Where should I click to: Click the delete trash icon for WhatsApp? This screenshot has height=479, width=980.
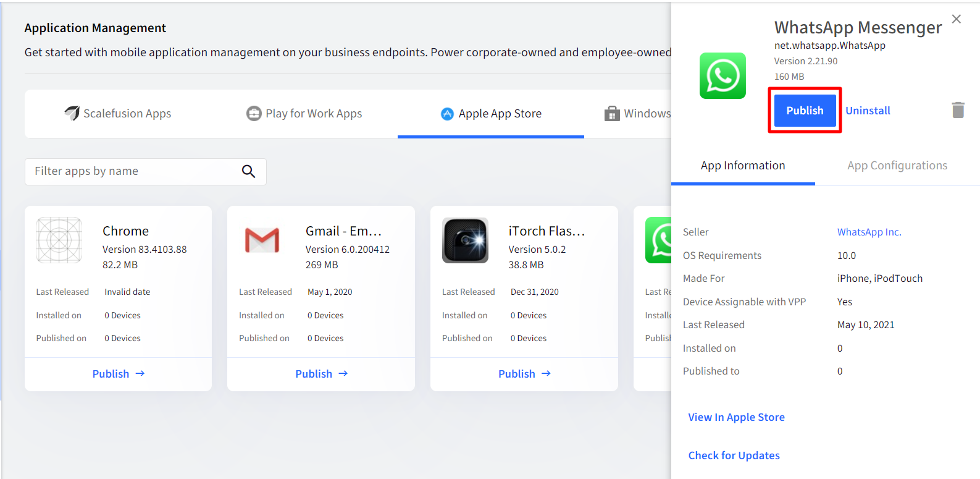tap(958, 110)
